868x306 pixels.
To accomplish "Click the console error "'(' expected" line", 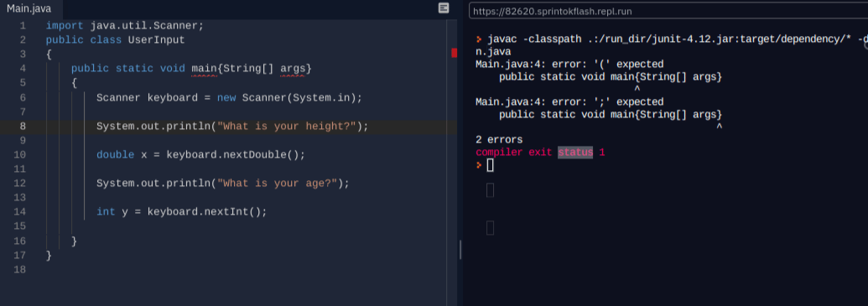I will tap(569, 65).
